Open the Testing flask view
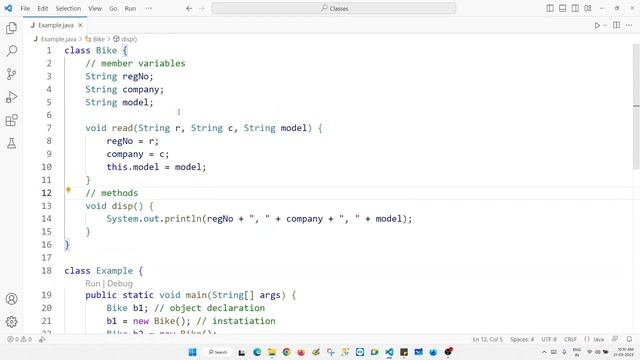This screenshot has width=640, height=360. (x=11, y=143)
